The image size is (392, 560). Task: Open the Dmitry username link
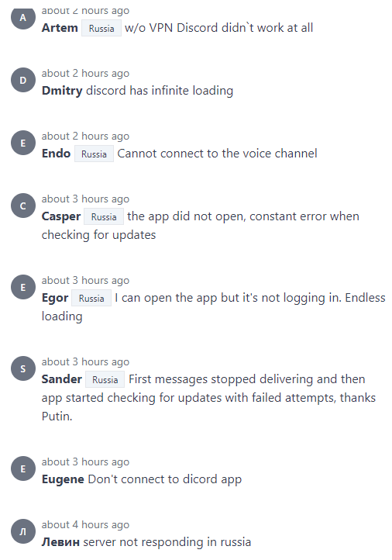coord(62,91)
